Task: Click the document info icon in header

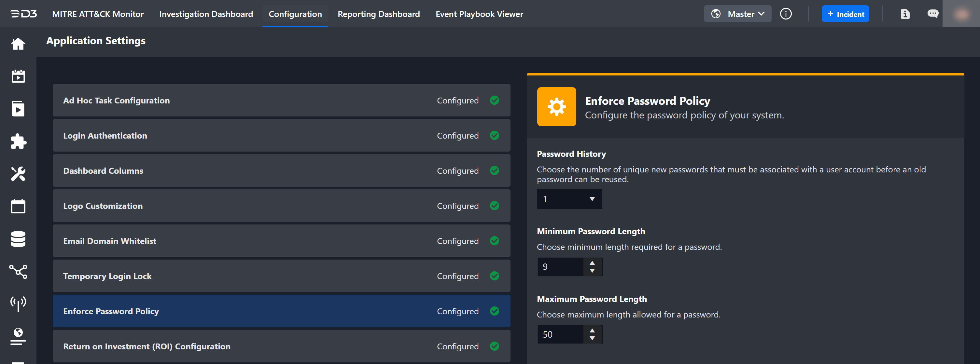Action: tap(905, 14)
